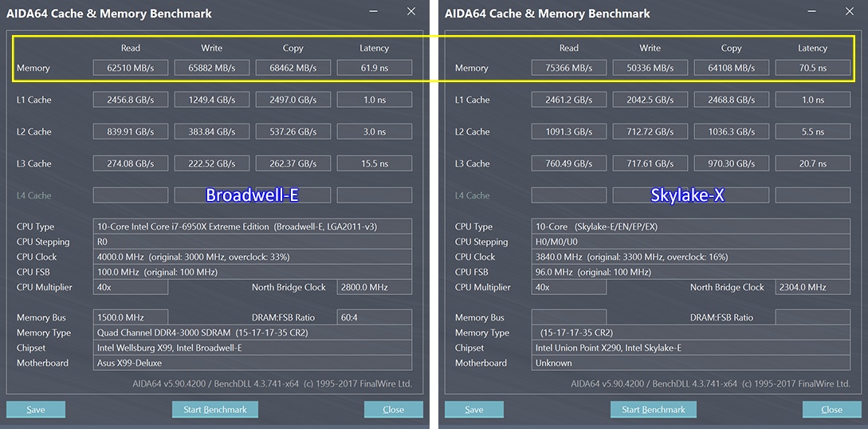The width and height of the screenshot is (868, 429).
Task: Click Close button in Skylake-X window
Action: tap(831, 410)
